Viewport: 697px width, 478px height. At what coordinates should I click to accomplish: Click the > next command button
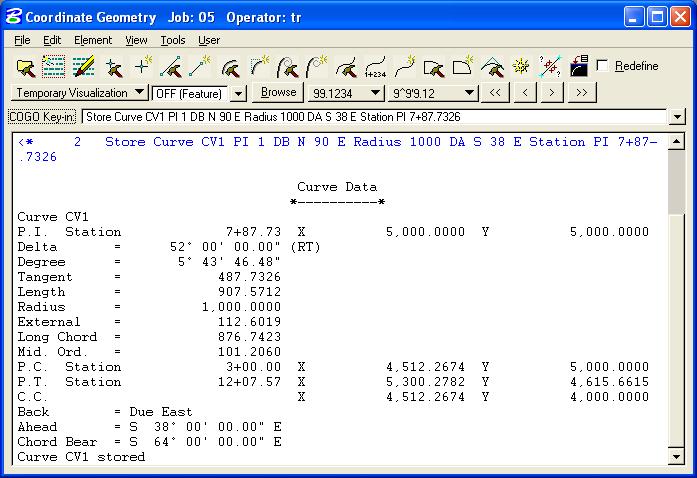(551, 92)
